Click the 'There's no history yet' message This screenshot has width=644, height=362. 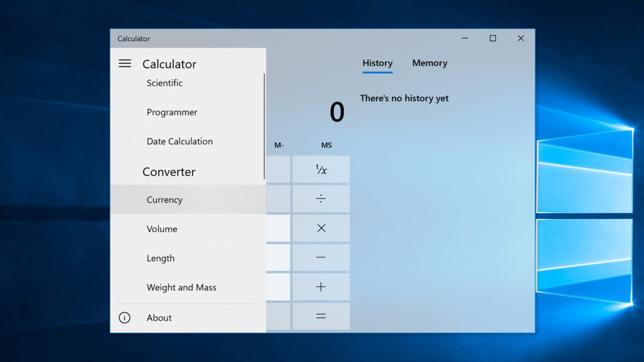point(405,98)
